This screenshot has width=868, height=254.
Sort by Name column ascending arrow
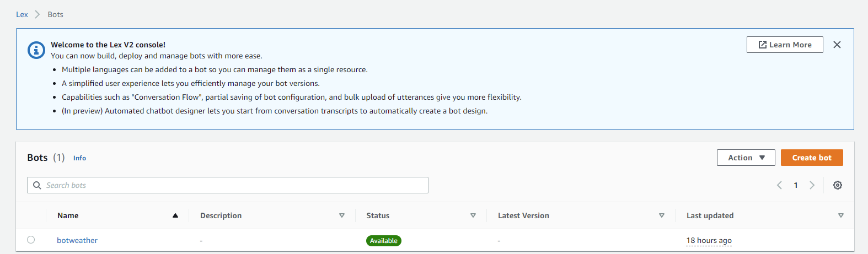175,215
